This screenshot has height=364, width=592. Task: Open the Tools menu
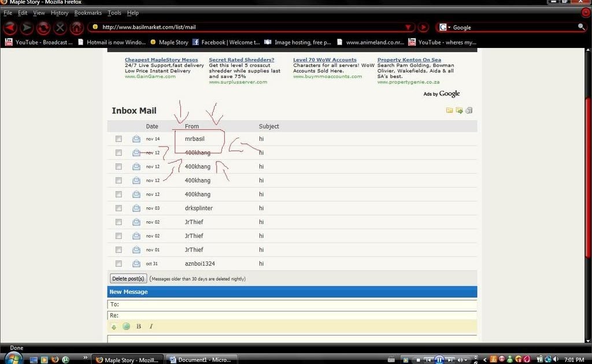click(x=114, y=13)
